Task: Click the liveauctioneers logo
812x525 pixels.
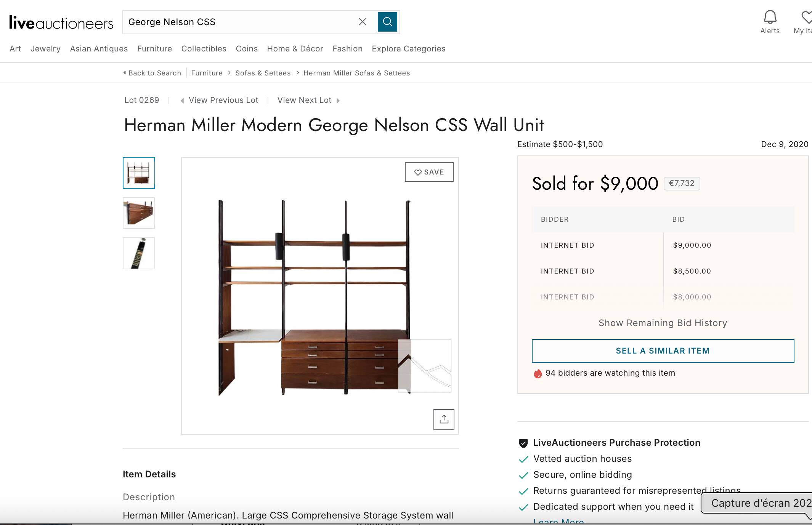Action: click(x=61, y=22)
